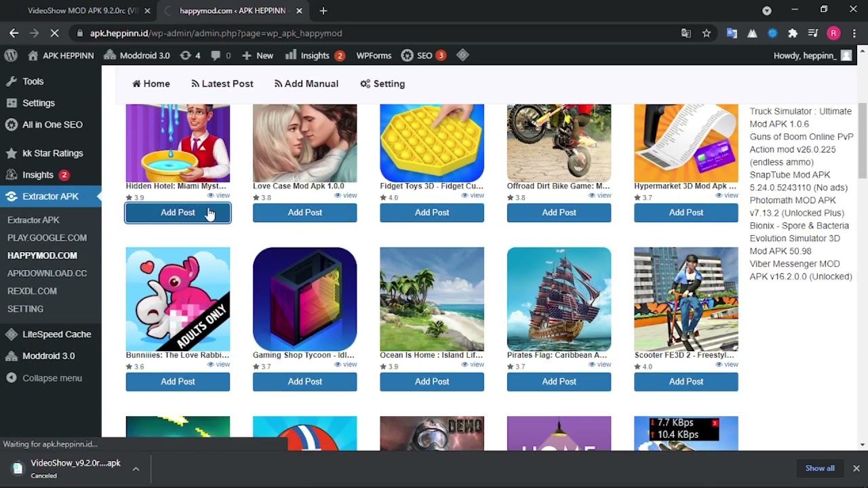This screenshot has width=868, height=488.
Task: Add post for Fidget Toys 3D
Action: coord(432,213)
